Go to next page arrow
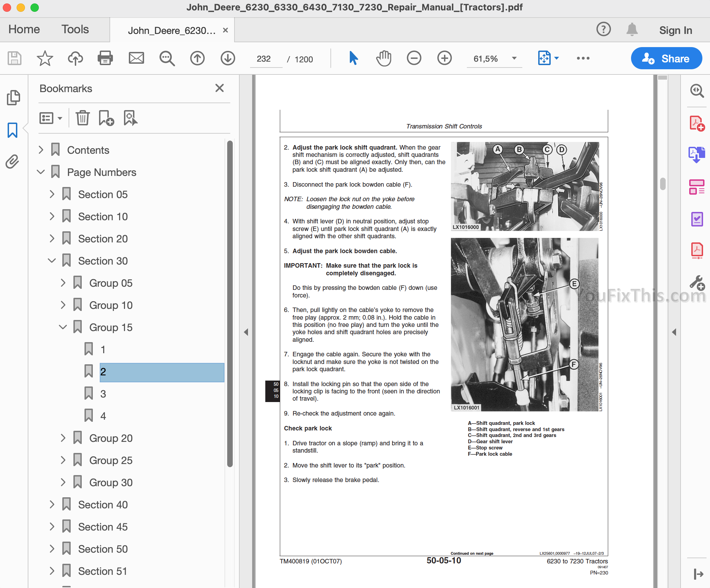This screenshot has width=710, height=588. (228, 58)
